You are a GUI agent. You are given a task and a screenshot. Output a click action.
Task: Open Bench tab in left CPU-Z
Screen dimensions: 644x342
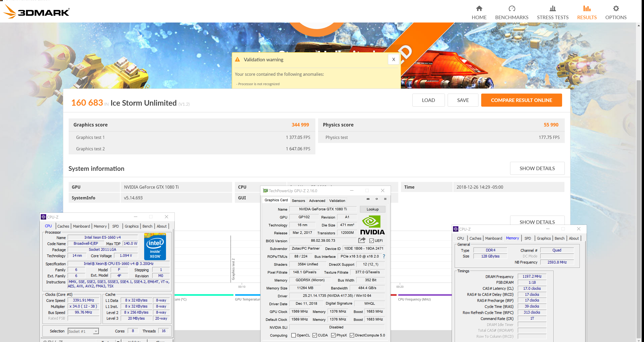(x=147, y=226)
